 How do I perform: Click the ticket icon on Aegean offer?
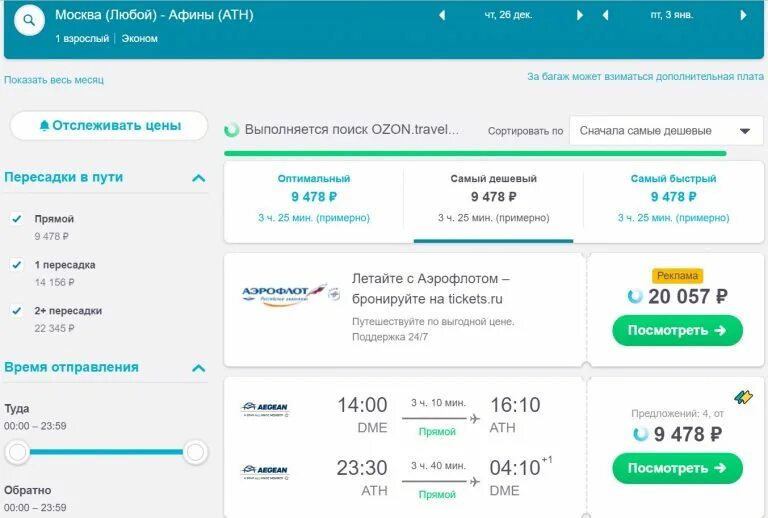click(x=744, y=397)
